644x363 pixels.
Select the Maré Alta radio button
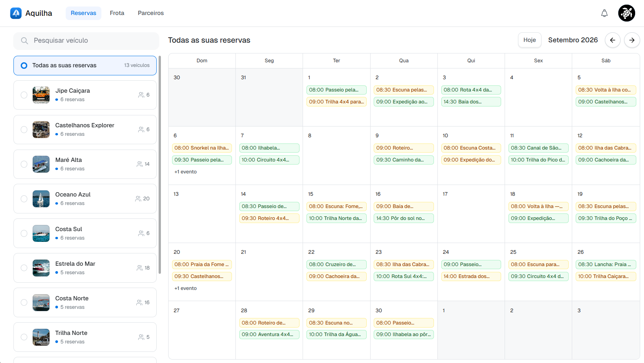tap(24, 164)
